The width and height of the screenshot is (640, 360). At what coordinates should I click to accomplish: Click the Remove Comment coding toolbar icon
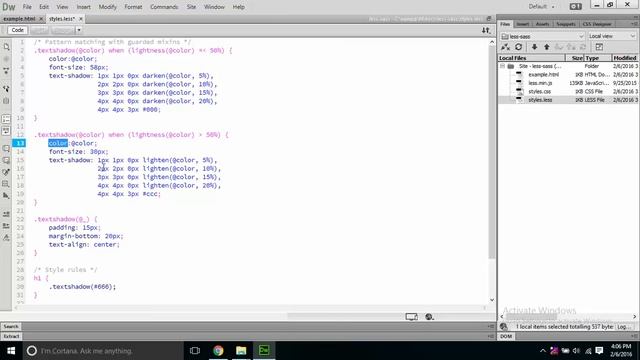coord(6,160)
